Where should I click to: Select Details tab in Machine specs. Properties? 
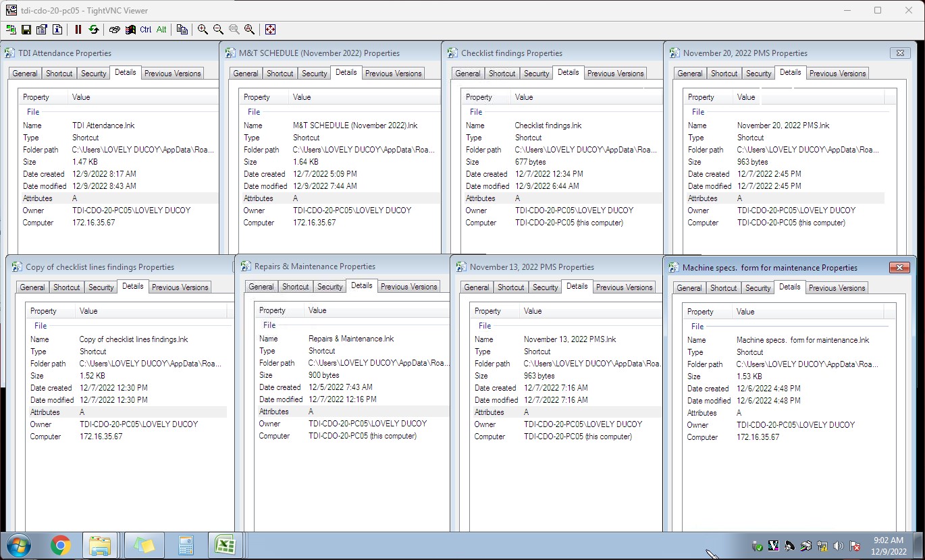point(790,287)
